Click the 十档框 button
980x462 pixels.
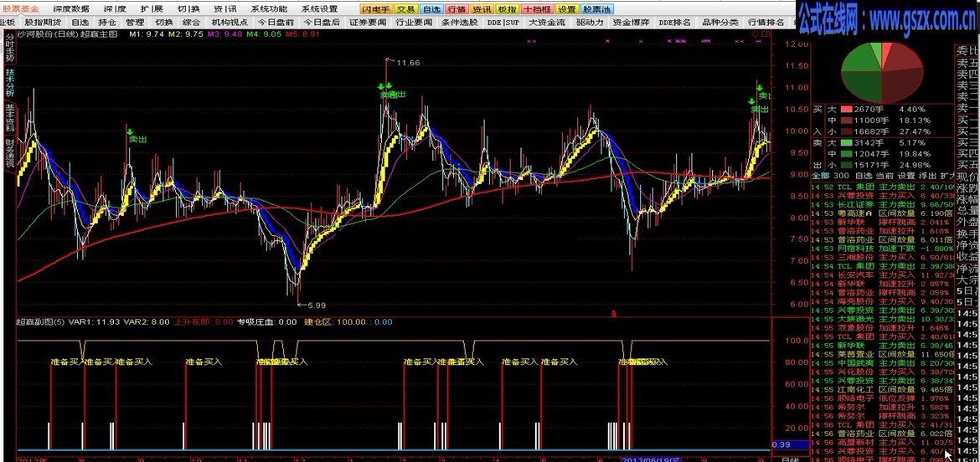[536, 9]
